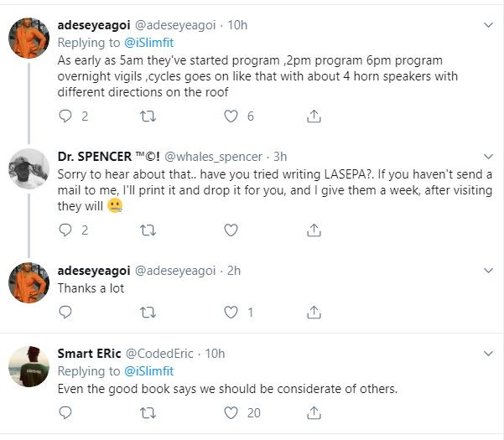Share adeseyeagoi's 5am program tweet
The image size is (504, 440).
312,116
